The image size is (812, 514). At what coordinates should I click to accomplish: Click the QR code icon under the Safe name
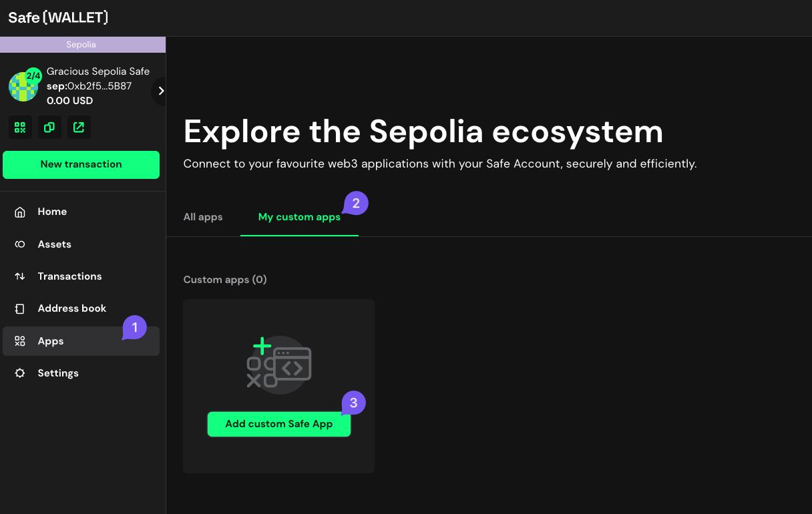[x=20, y=127]
